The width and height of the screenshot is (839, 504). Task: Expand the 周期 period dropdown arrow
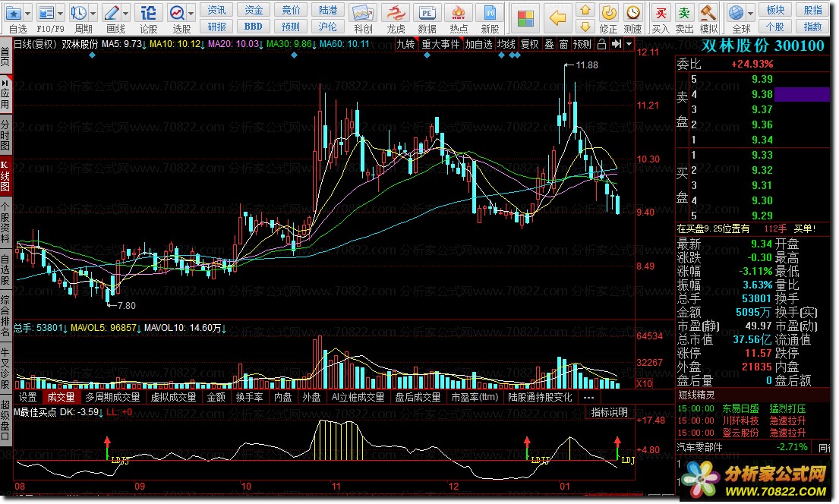(x=93, y=14)
